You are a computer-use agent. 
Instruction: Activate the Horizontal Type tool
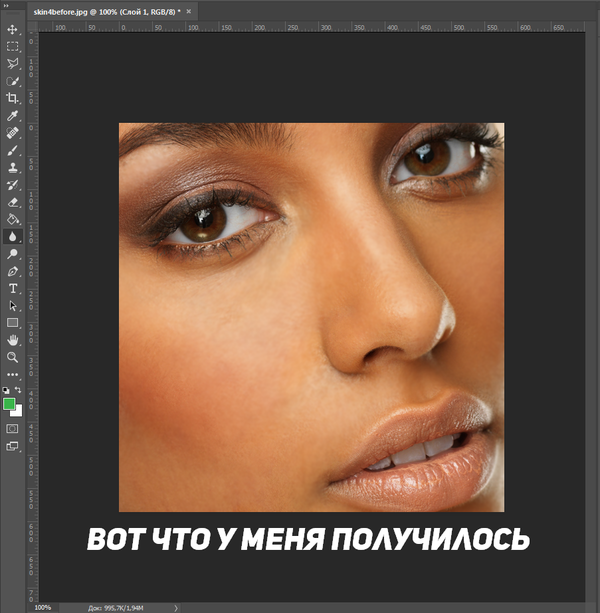13,288
